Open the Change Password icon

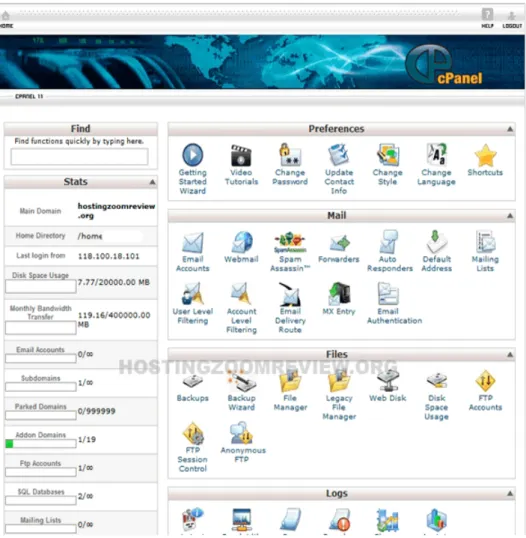click(x=290, y=155)
